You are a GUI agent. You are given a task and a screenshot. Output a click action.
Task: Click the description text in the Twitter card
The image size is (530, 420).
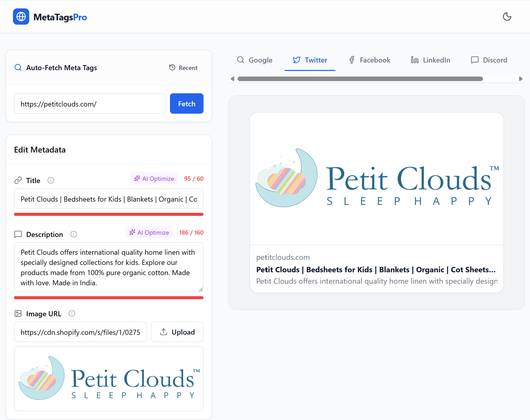pos(377,281)
